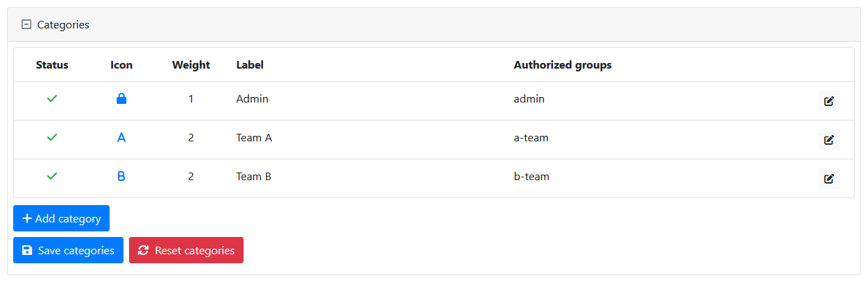This screenshot has height=282, width=868.
Task: Click the Weight column header
Action: point(191,65)
